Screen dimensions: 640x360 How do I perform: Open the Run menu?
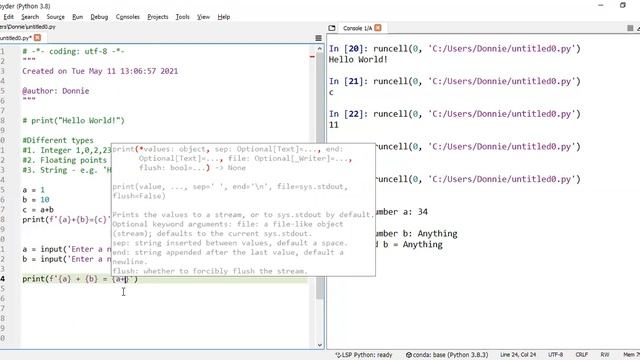coord(77,17)
